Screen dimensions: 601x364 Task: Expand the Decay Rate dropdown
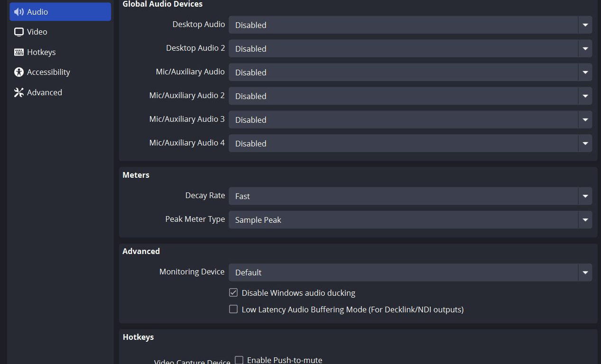coord(410,196)
